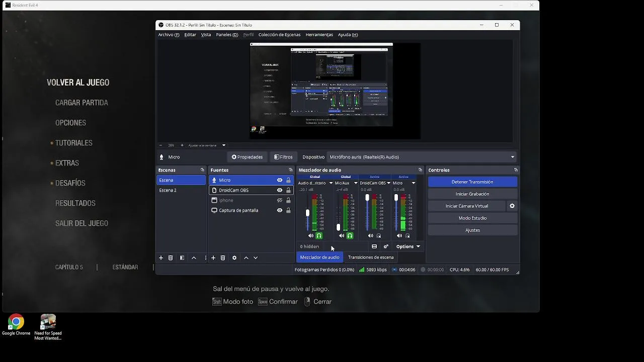Toggle lock on the Captura de pantalla source

288,210
